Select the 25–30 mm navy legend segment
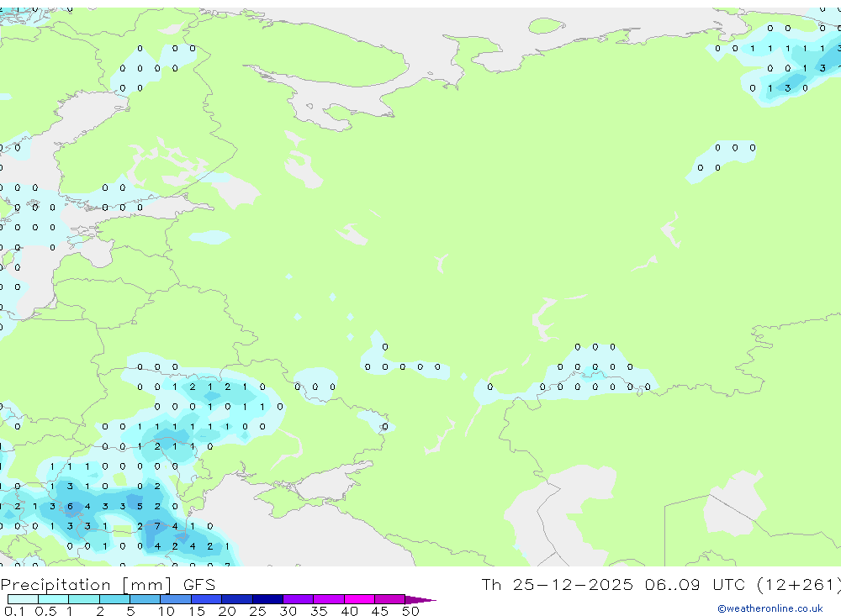 pyautogui.click(x=267, y=599)
